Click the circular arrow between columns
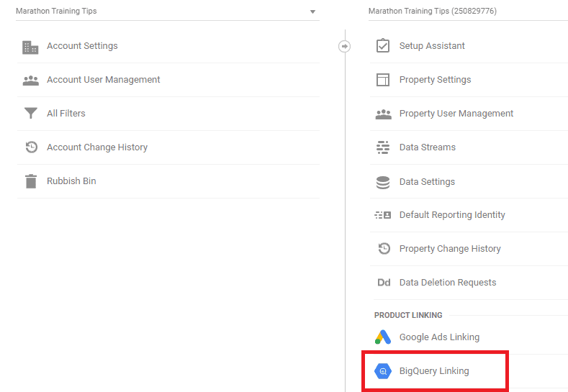The height and width of the screenshot is (392, 568). (x=344, y=46)
